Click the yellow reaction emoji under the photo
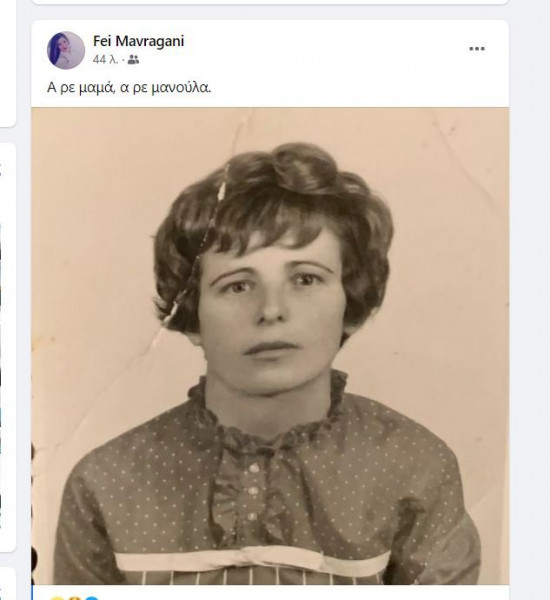The width and height of the screenshot is (550, 600). [57, 598]
